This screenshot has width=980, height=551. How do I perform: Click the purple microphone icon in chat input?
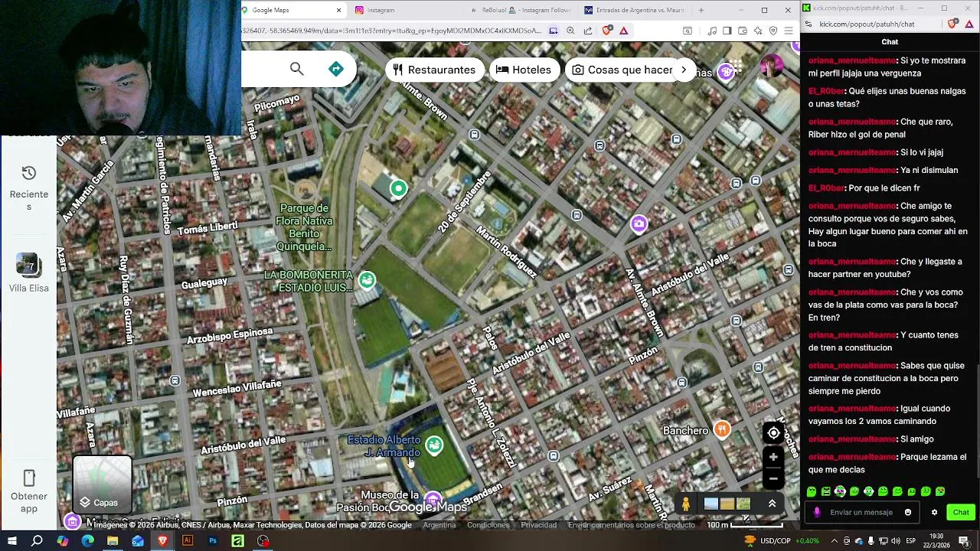817,512
